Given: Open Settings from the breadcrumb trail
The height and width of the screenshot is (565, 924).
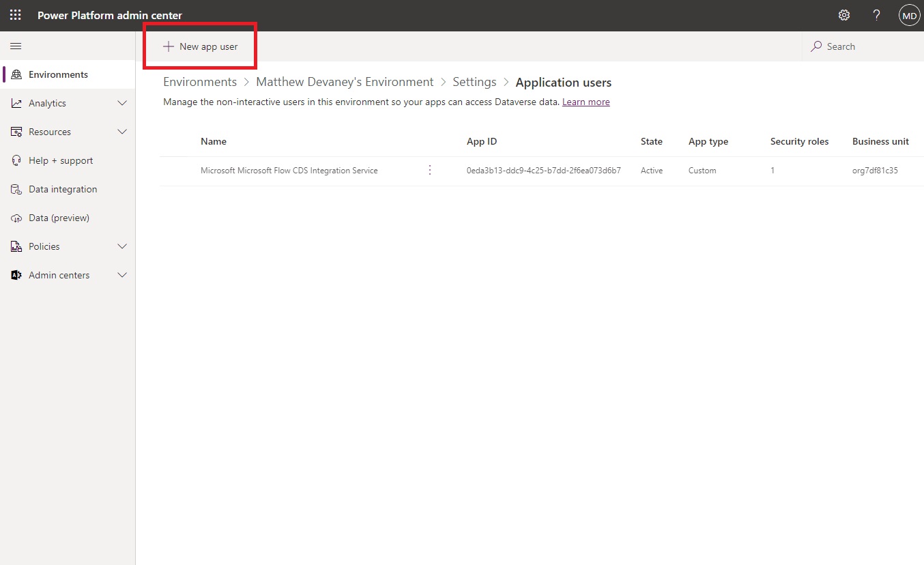Looking at the screenshot, I should pyautogui.click(x=474, y=81).
